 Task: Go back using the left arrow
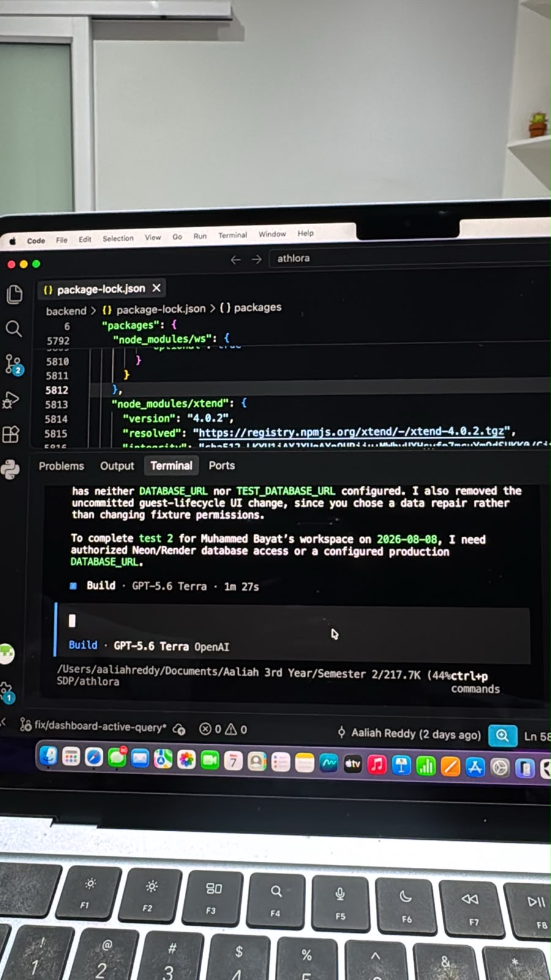point(236,260)
